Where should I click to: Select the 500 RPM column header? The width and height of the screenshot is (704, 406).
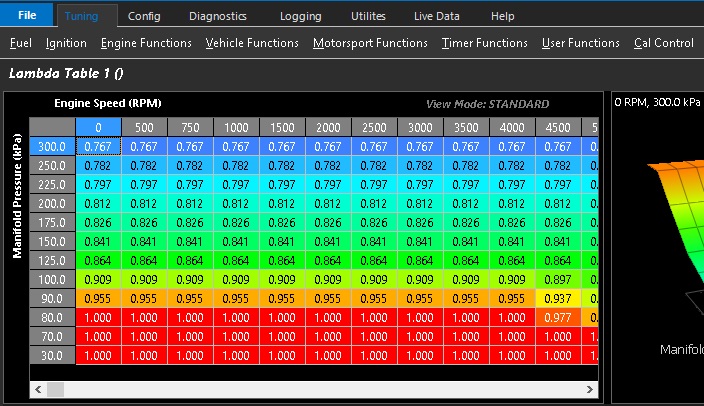[x=144, y=128]
